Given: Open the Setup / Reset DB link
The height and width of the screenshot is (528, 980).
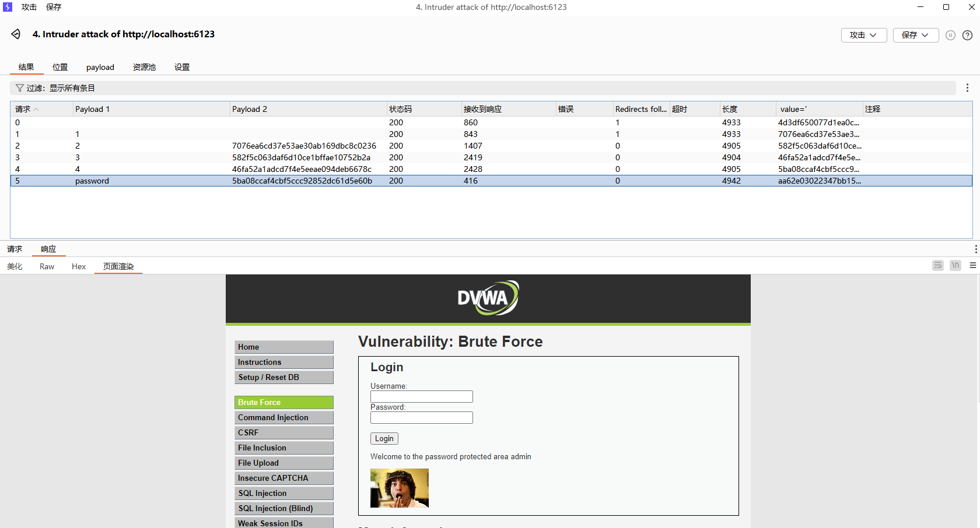Looking at the screenshot, I should 284,377.
